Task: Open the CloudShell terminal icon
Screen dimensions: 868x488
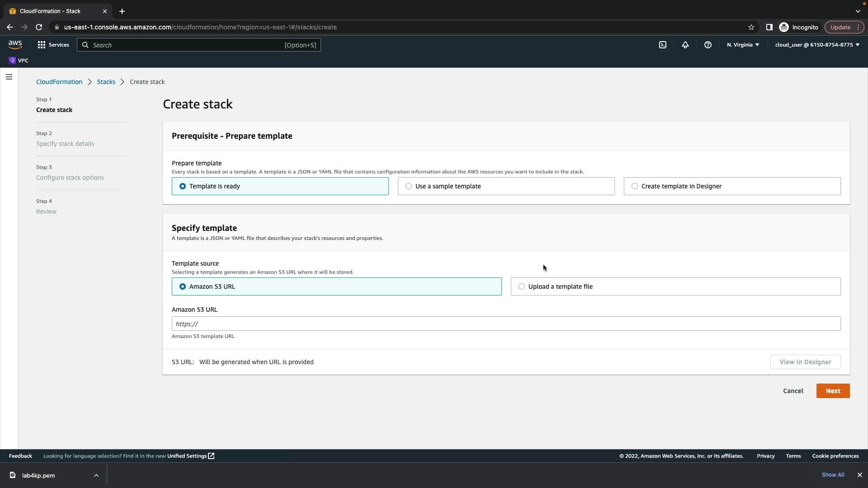Action: (x=662, y=45)
